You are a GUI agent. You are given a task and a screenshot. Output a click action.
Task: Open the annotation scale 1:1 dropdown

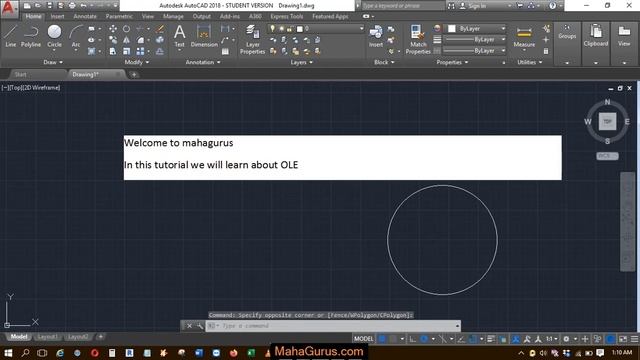click(x=552, y=339)
